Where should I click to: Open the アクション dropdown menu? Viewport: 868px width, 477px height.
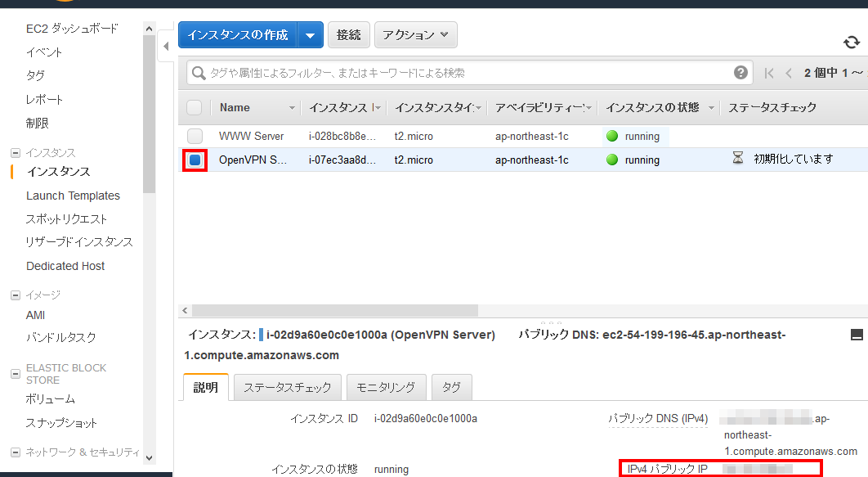(x=416, y=35)
